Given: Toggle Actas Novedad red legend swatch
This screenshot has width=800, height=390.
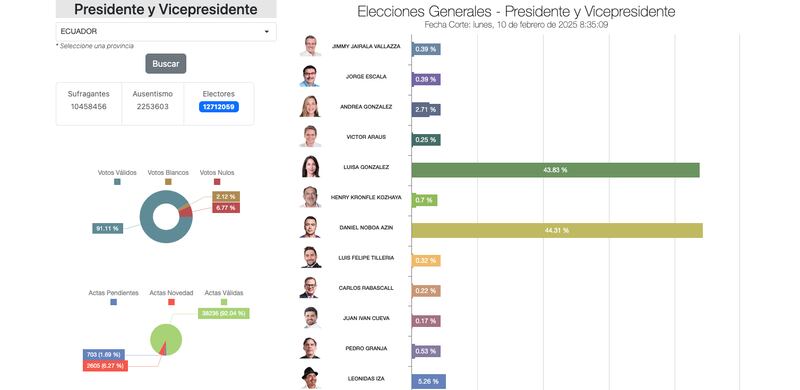Looking at the screenshot, I should (171, 302).
